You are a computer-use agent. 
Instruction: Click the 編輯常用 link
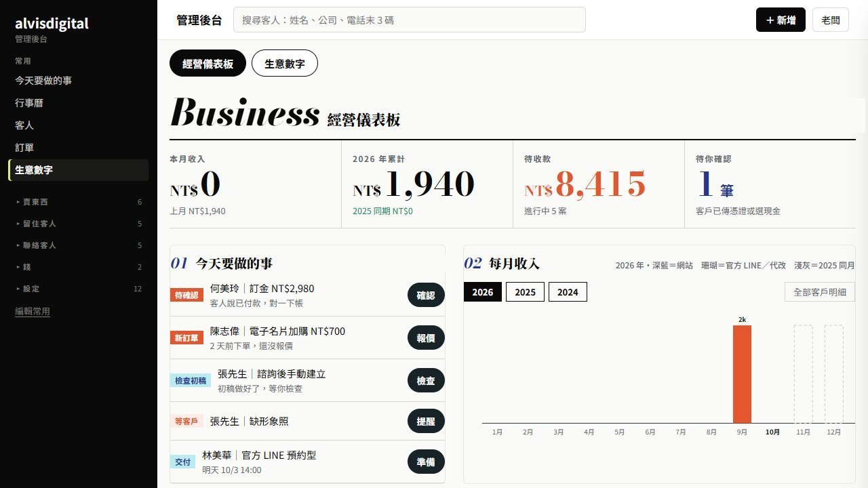(33, 312)
